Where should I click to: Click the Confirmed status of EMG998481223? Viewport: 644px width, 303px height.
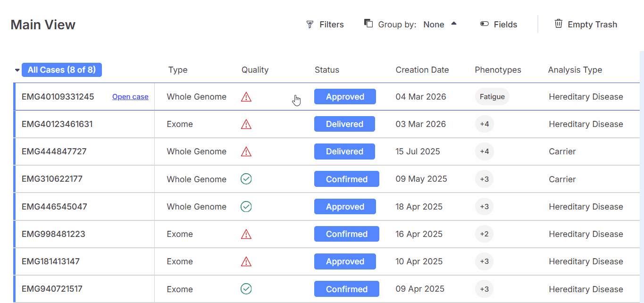(347, 234)
